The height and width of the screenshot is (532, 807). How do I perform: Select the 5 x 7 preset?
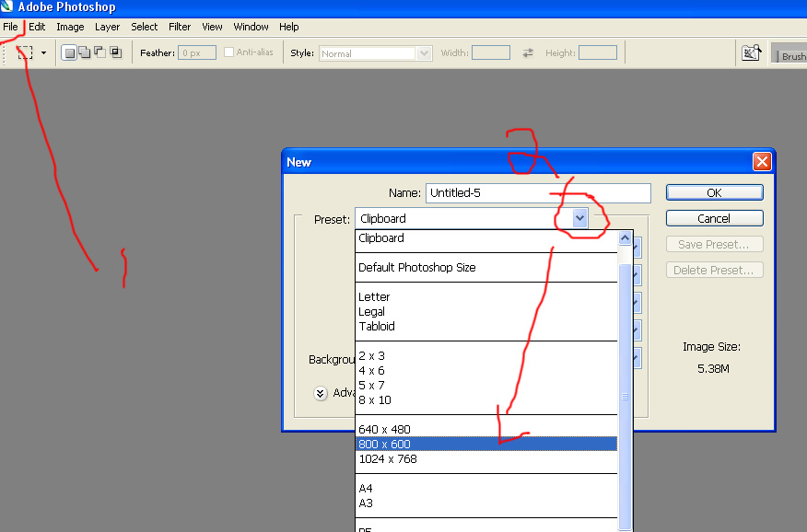[486, 385]
